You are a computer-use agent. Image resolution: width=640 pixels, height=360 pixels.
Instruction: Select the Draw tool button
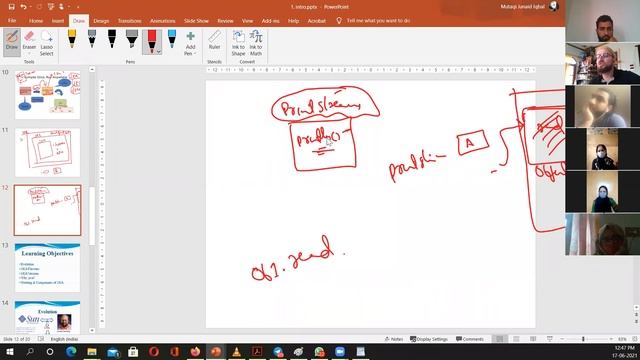(x=12, y=42)
